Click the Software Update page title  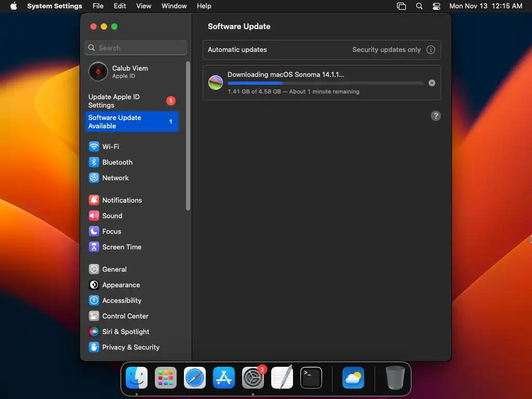click(x=239, y=26)
